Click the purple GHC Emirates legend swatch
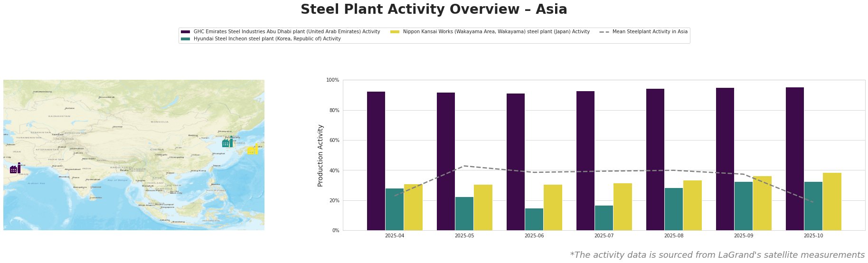Viewport: 868px width, 263px height. tap(185, 32)
